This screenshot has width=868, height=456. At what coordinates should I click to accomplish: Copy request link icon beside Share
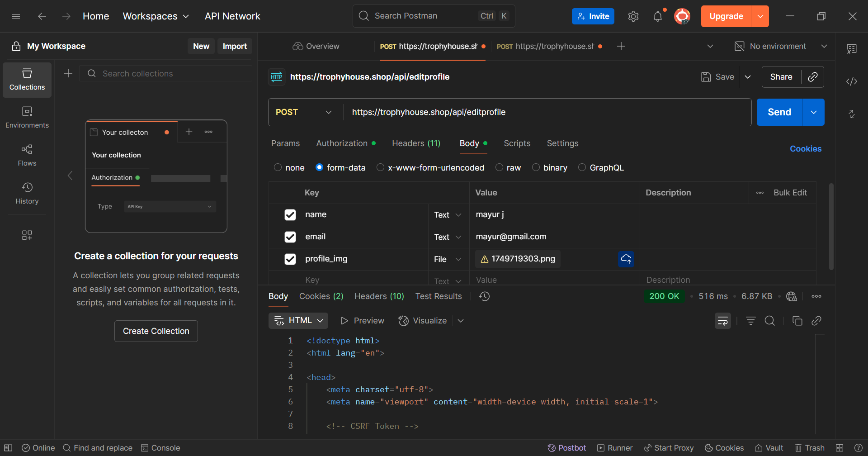pos(812,77)
